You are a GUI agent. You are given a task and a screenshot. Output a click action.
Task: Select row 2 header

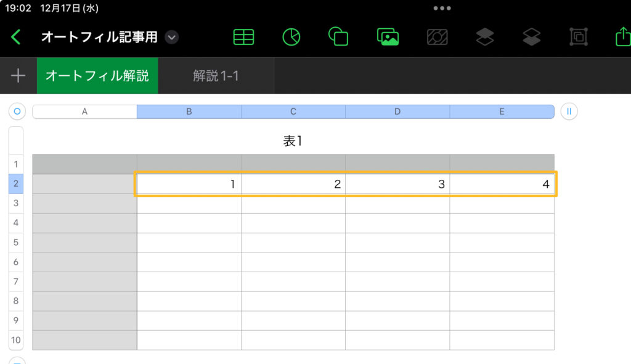coord(16,184)
